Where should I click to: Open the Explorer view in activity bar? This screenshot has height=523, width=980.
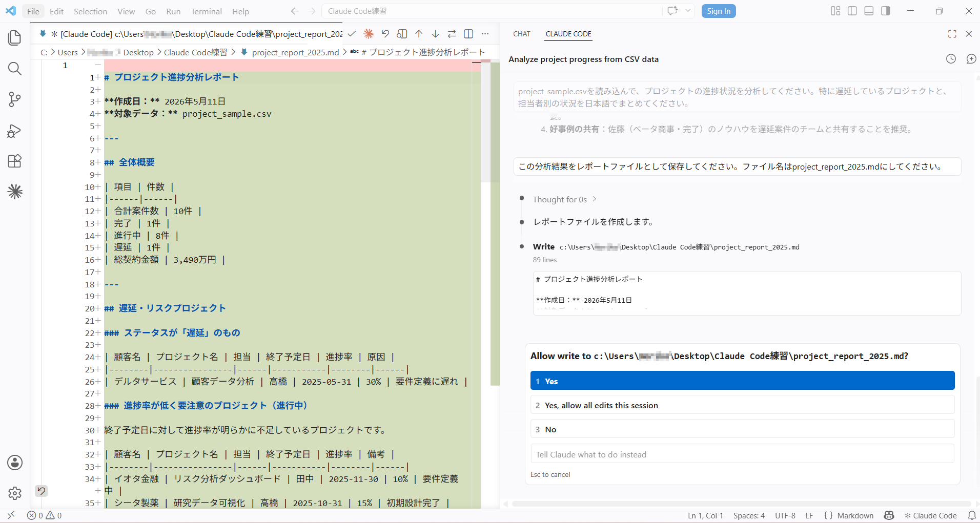[x=15, y=37]
